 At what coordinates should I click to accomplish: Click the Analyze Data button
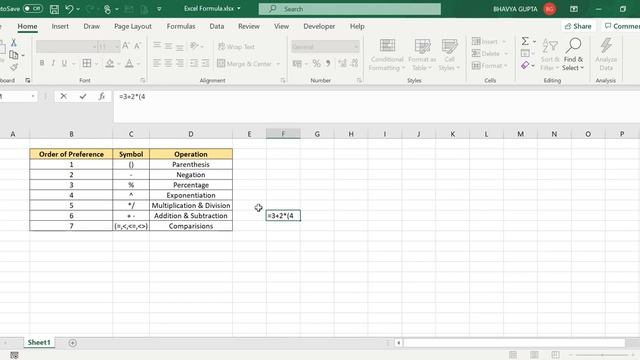pyautogui.click(x=606, y=55)
